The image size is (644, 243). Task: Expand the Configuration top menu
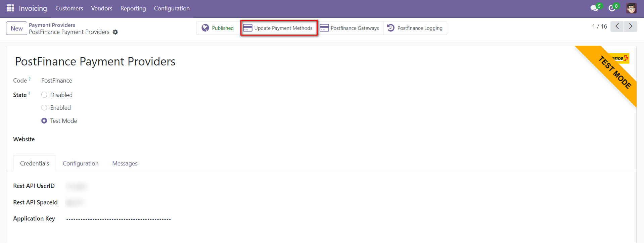coord(172,8)
